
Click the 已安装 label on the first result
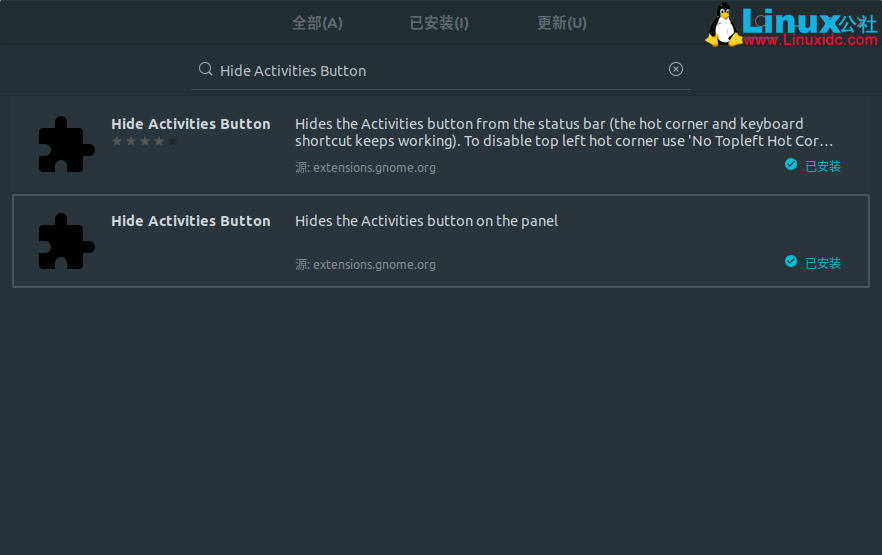point(823,166)
